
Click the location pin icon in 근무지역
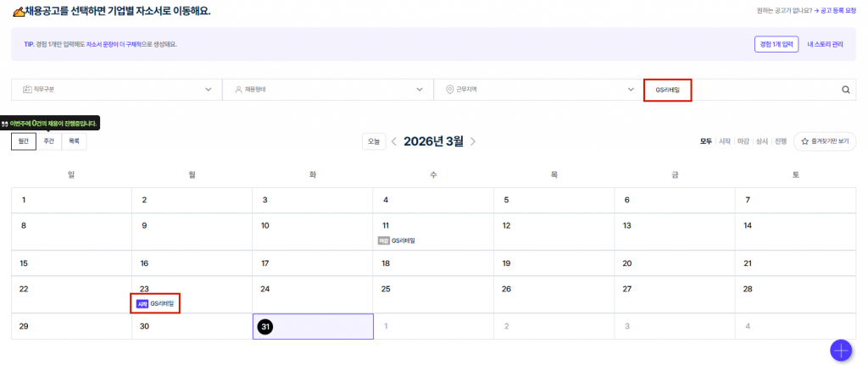pyautogui.click(x=448, y=90)
